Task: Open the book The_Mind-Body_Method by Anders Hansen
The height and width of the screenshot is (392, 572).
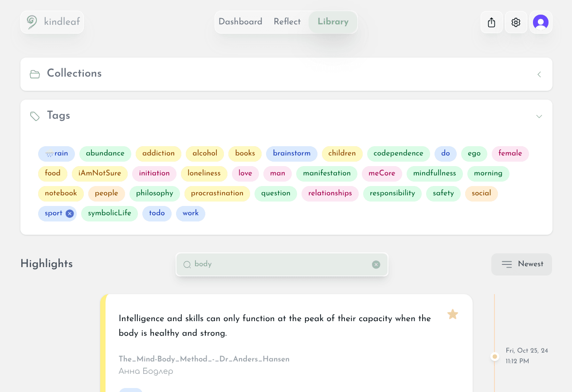Action: point(204,359)
